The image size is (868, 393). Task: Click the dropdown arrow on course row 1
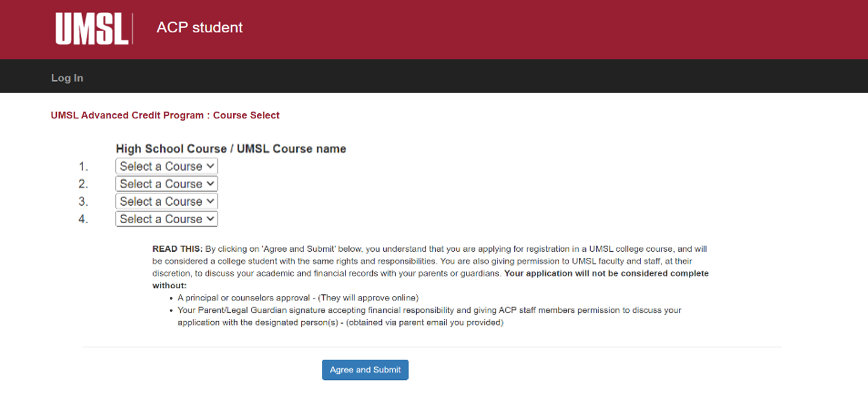(x=211, y=166)
